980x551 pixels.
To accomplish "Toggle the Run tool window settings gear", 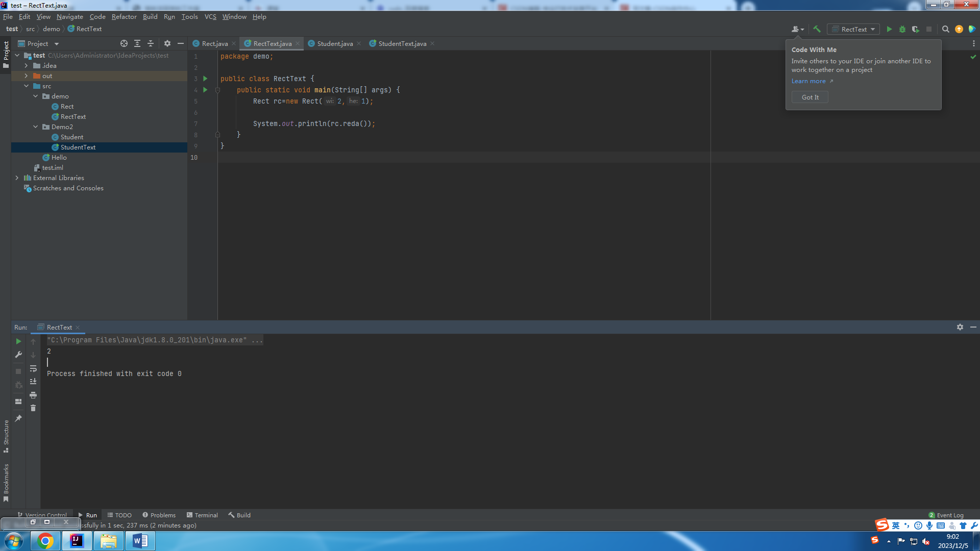I will coord(960,327).
